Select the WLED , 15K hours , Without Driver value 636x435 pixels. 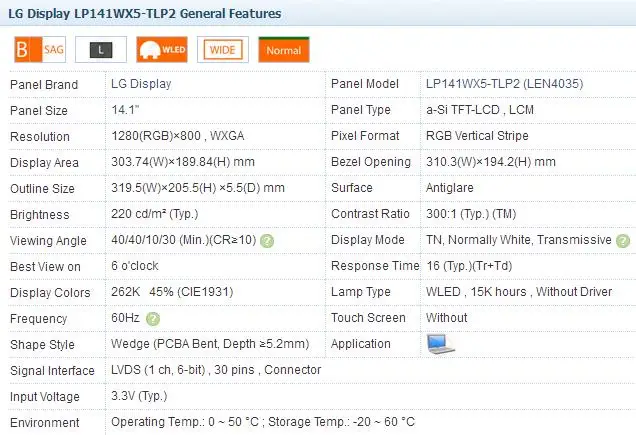click(x=519, y=292)
